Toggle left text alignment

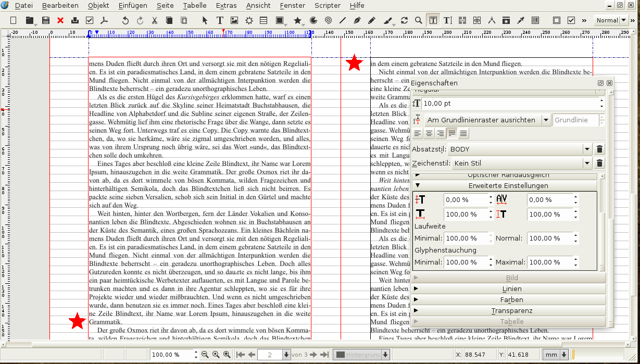[x=418, y=133]
